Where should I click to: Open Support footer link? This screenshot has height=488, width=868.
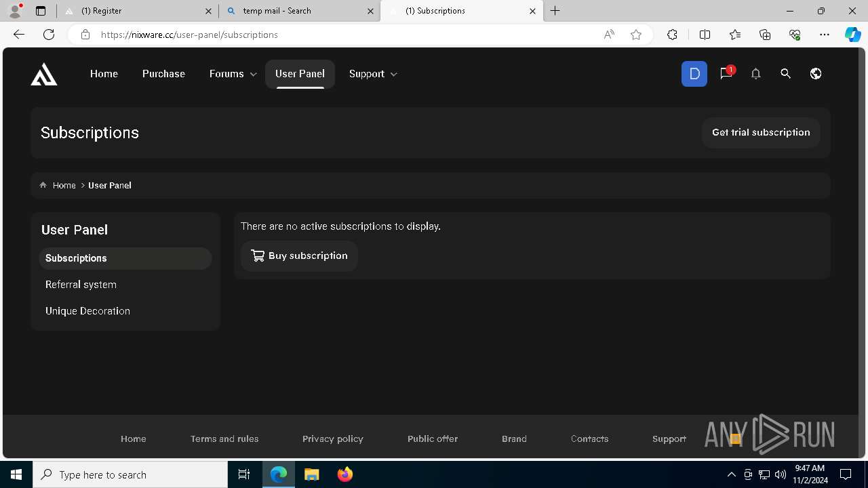point(669,439)
